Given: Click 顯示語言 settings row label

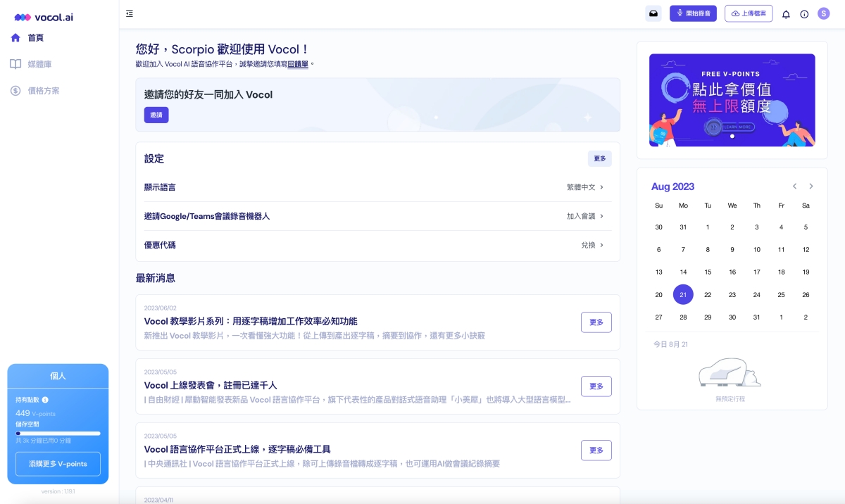Looking at the screenshot, I should point(160,187).
